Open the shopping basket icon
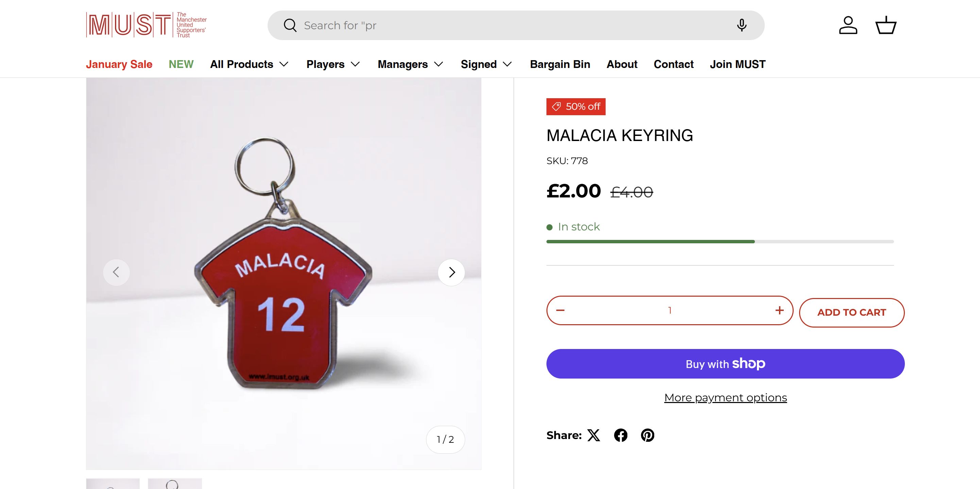The width and height of the screenshot is (980, 489). click(x=886, y=25)
